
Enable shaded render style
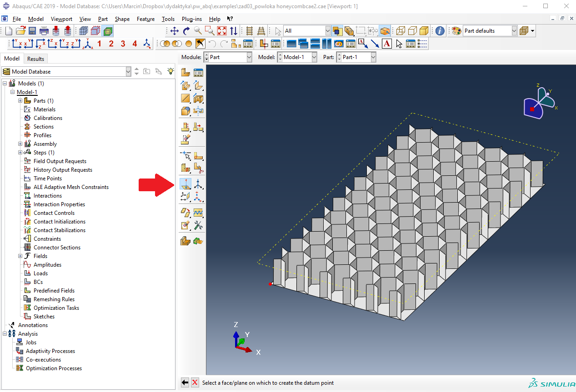(424, 31)
